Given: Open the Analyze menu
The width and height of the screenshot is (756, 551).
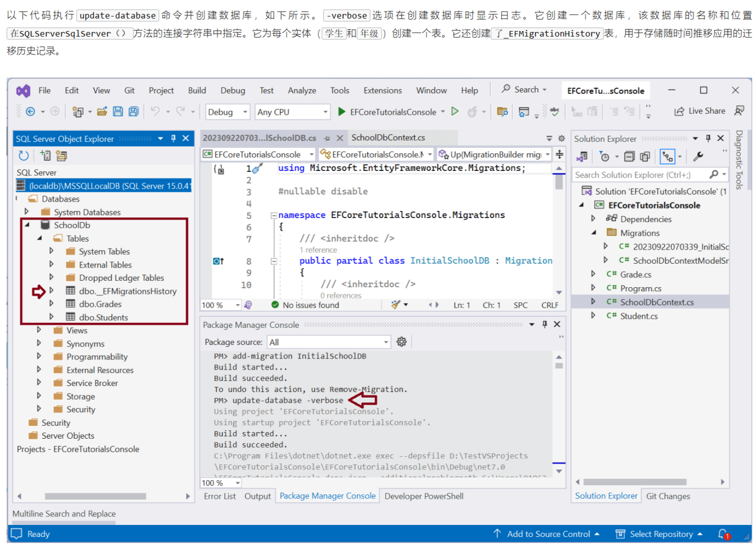Looking at the screenshot, I should 302,90.
